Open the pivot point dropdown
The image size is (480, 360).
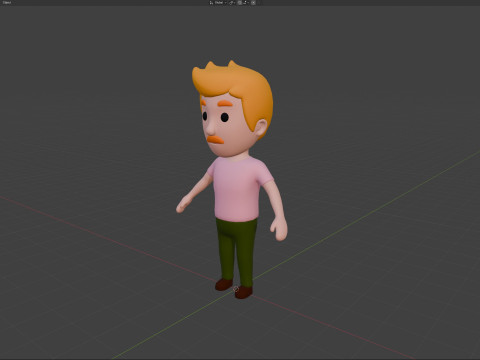(x=232, y=2)
